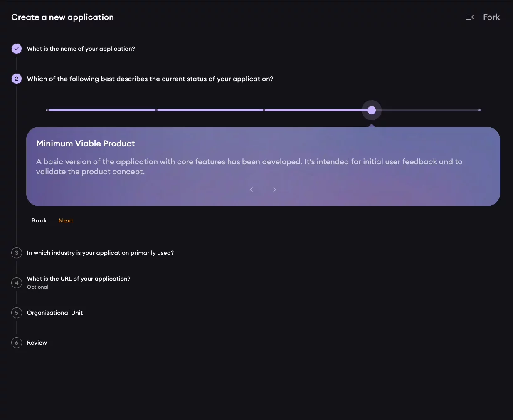Select the first stop on status slider
513x420 pixels.
[x=48, y=110]
